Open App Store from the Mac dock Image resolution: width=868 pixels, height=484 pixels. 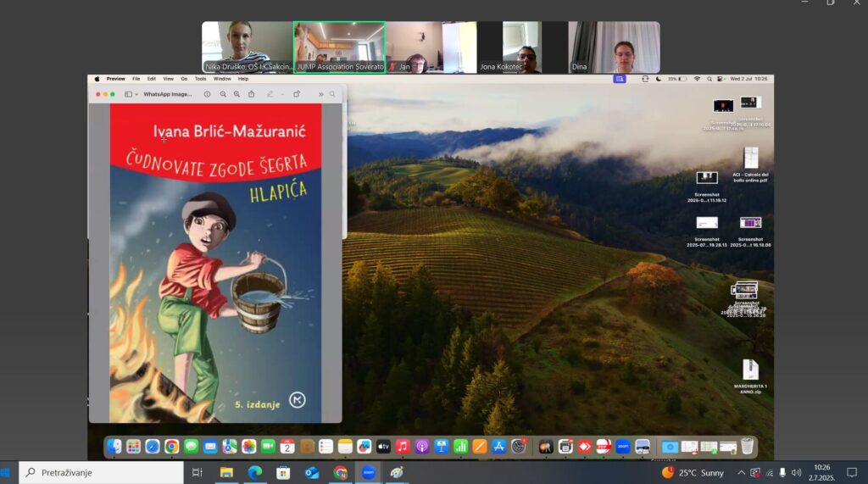498,447
